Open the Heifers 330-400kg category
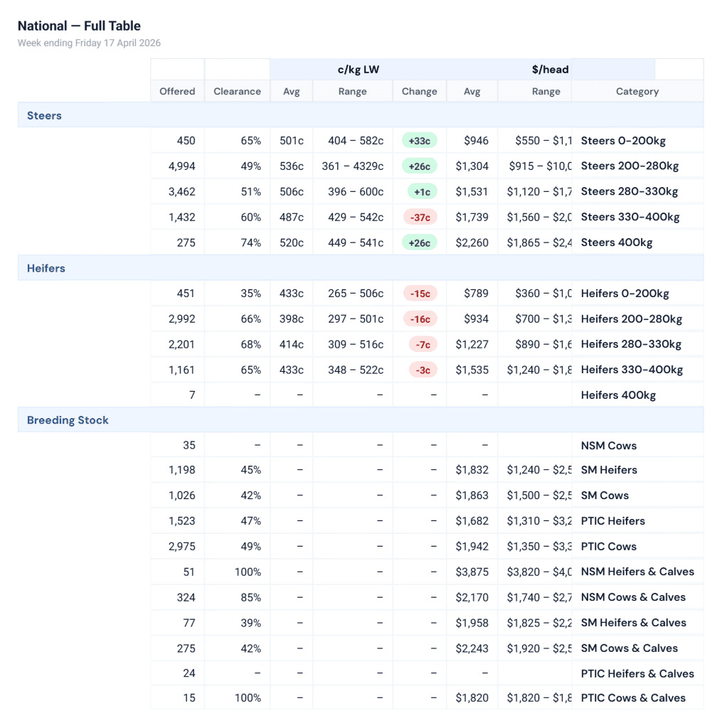The width and height of the screenshot is (722, 728). (632, 370)
